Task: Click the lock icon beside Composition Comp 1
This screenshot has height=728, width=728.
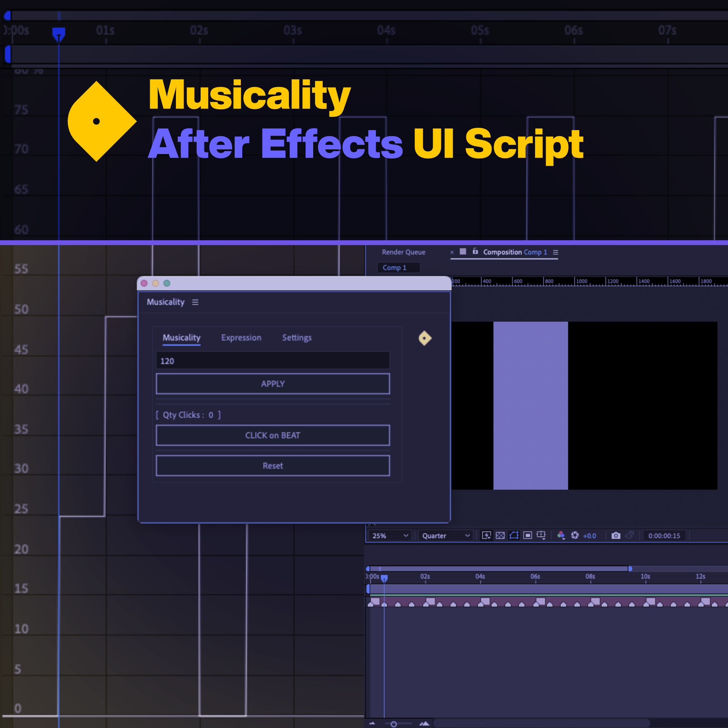Action: pos(475,252)
